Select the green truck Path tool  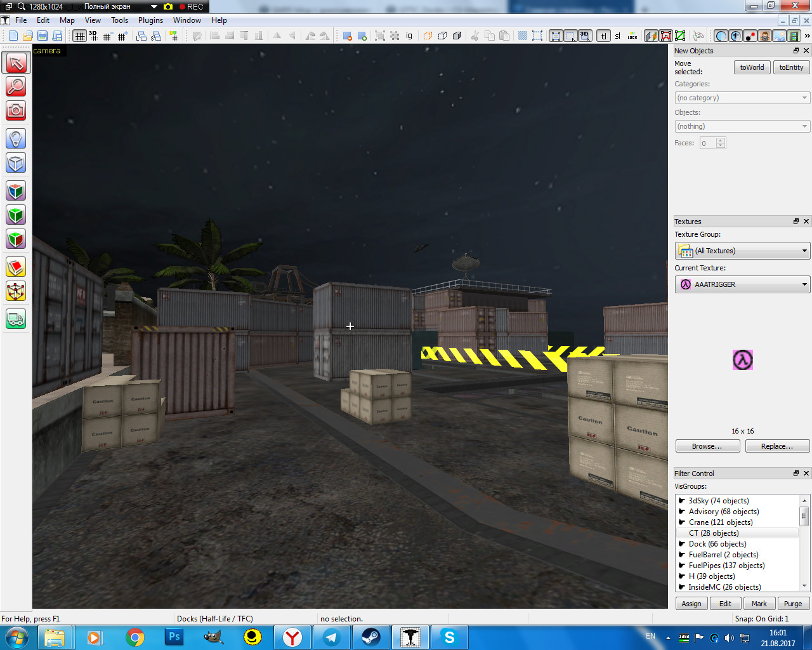point(16,319)
